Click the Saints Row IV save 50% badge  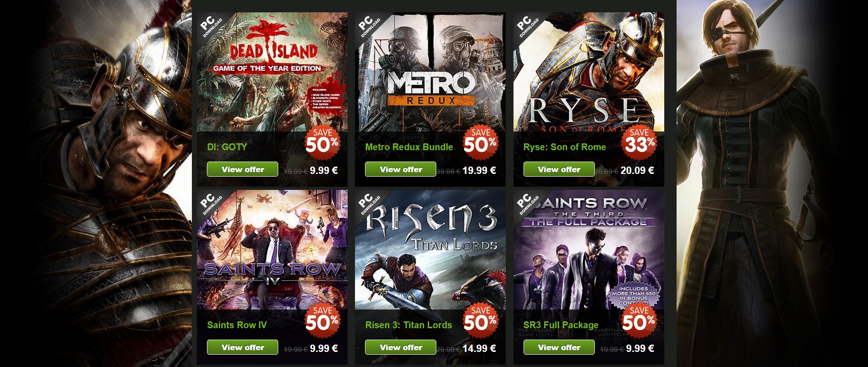[x=323, y=320]
